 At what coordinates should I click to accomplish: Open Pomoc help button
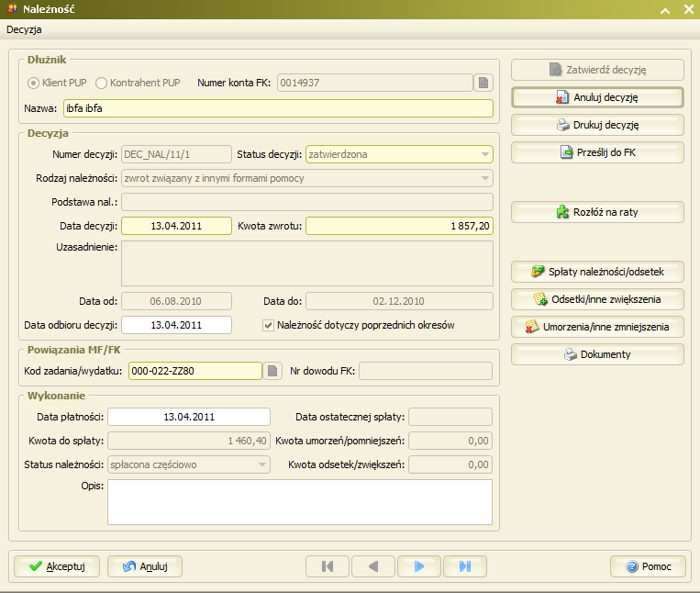[649, 566]
